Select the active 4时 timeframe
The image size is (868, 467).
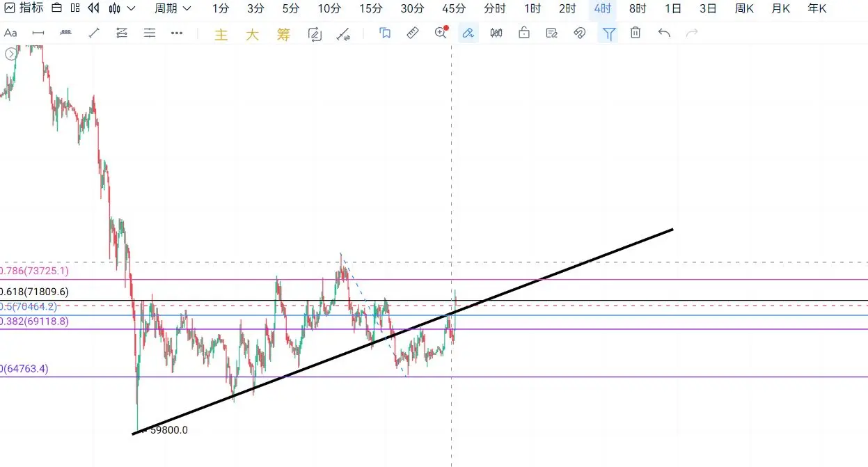tap(603, 8)
